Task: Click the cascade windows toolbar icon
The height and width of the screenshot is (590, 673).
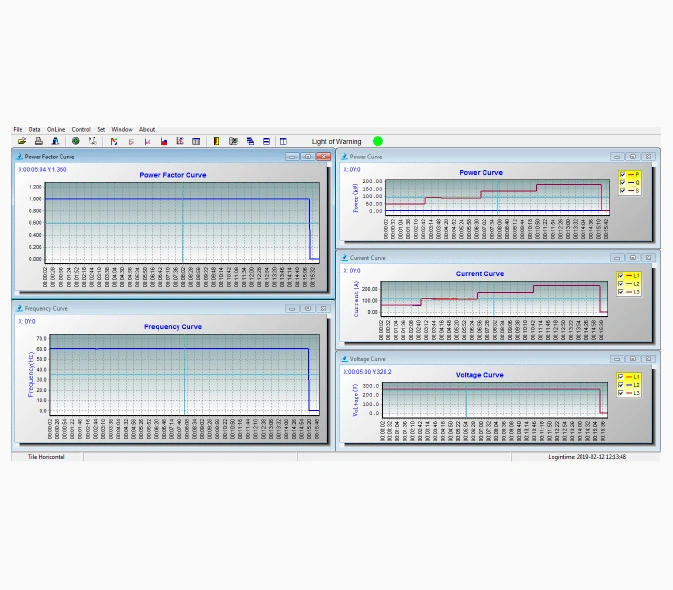Action: (x=249, y=141)
